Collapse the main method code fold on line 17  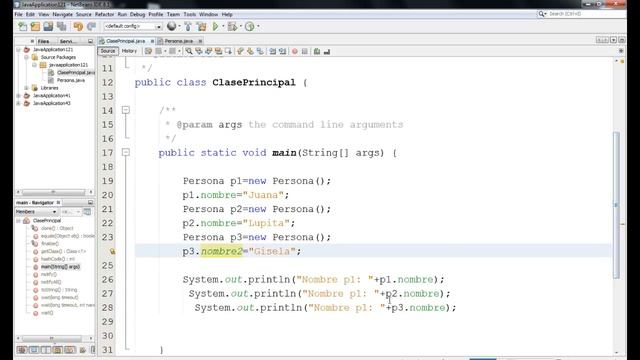click(x=126, y=152)
